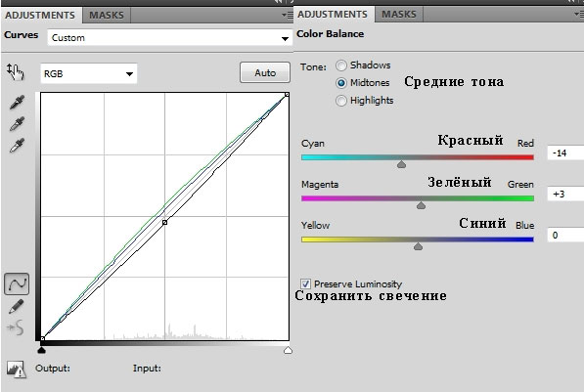The width and height of the screenshot is (584, 392).
Task: Click the Magenta-Green slider handle
Action: point(421,205)
